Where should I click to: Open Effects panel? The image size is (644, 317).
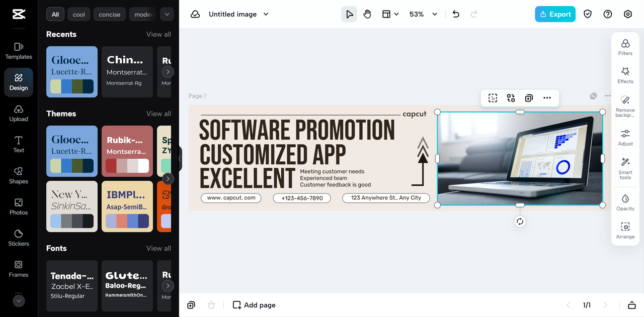pyautogui.click(x=625, y=75)
